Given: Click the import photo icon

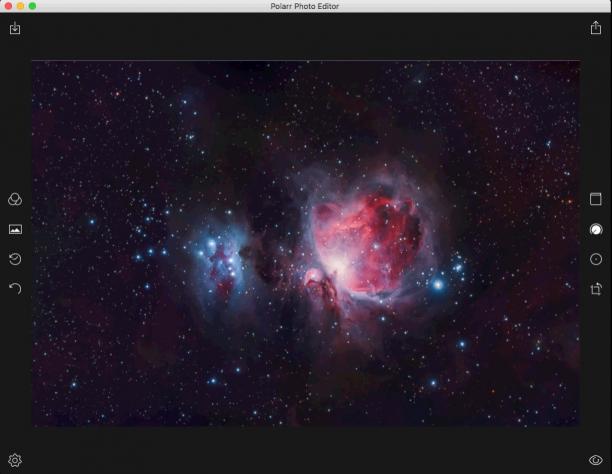Looking at the screenshot, I should point(15,28).
